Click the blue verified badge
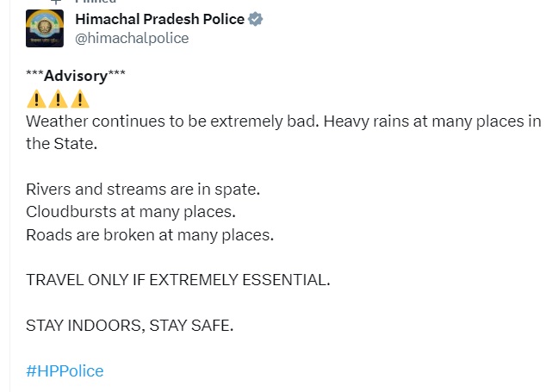The width and height of the screenshot is (546, 392). pos(256,19)
